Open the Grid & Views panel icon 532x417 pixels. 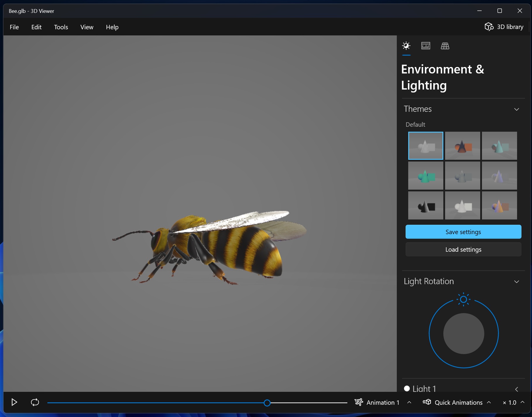pyautogui.click(x=445, y=46)
